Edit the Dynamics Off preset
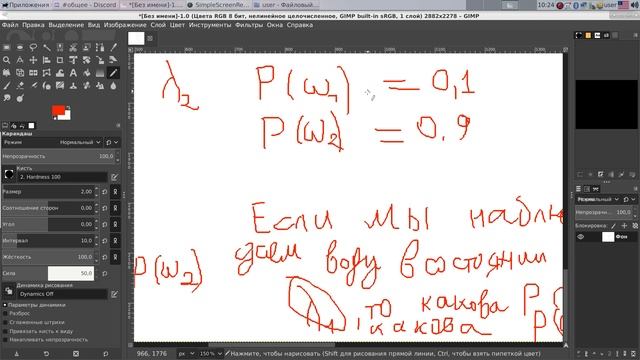 (x=114, y=294)
